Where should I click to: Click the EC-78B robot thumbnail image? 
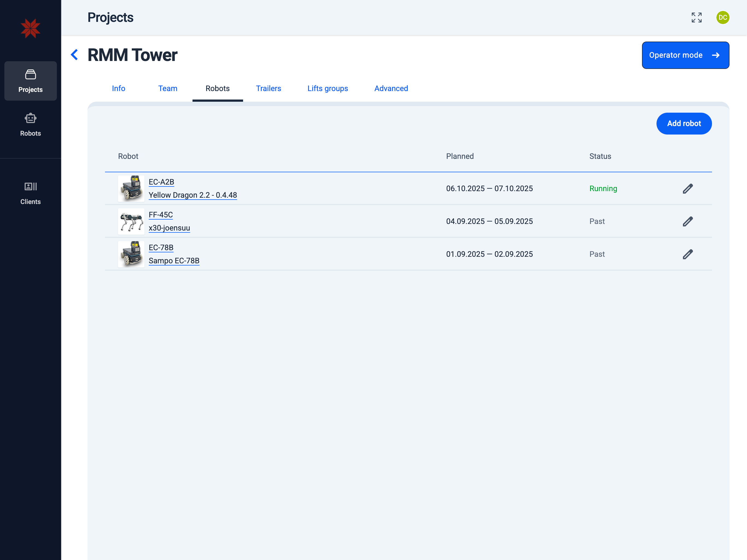131,254
